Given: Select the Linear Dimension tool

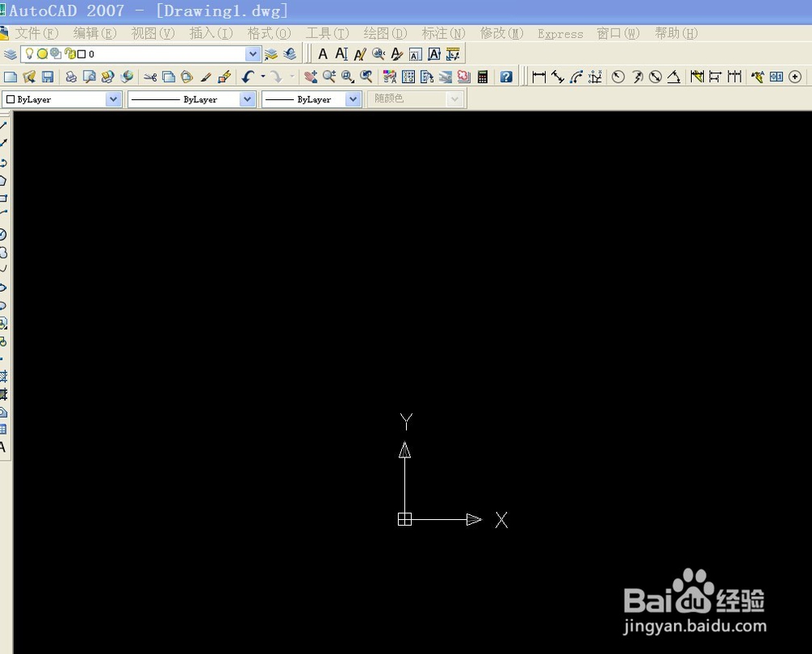Looking at the screenshot, I should [x=539, y=77].
